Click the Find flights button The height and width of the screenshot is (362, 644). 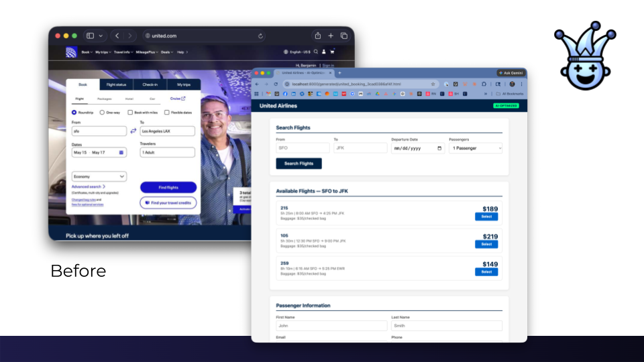168,188
